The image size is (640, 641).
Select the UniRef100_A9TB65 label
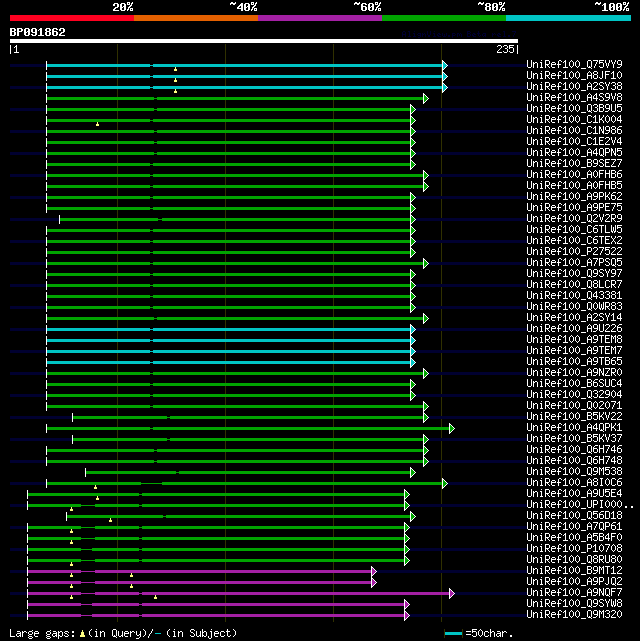coord(574,362)
